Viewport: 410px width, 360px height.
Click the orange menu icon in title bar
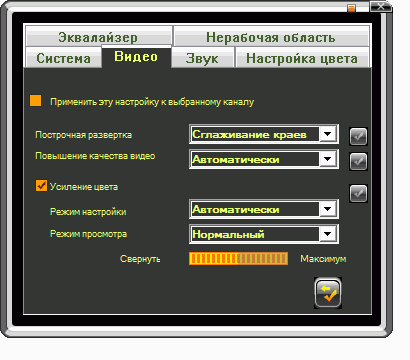point(351,8)
